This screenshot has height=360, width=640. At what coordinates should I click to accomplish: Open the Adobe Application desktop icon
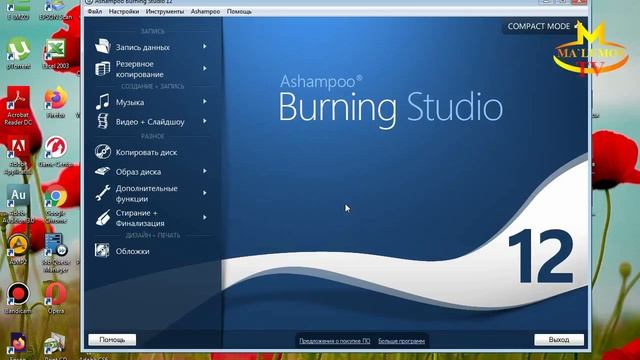click(18, 156)
